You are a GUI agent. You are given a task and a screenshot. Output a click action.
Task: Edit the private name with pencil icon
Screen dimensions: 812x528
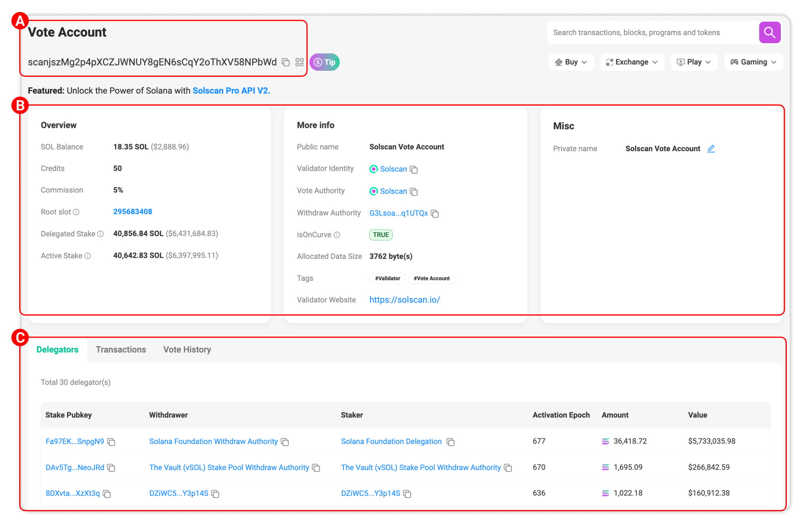point(711,148)
